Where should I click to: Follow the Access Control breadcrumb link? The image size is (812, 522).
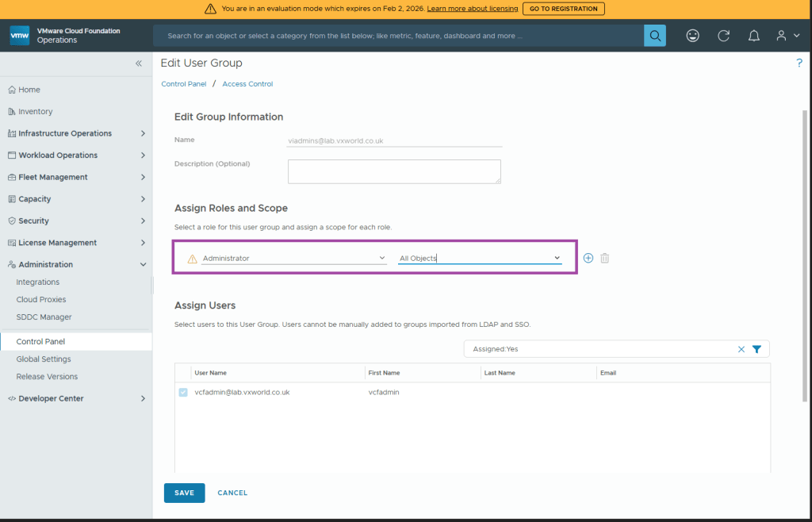pos(247,84)
